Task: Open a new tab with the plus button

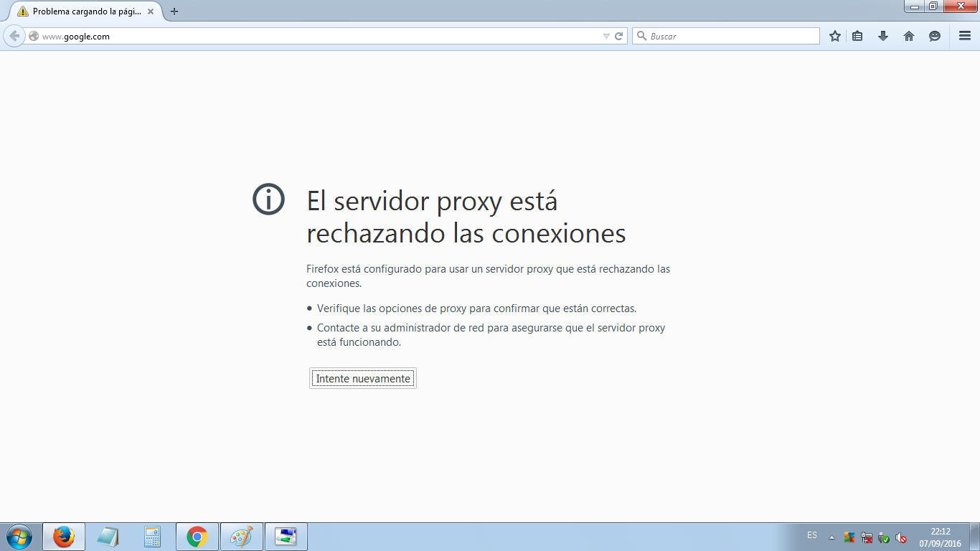Action: point(174,11)
